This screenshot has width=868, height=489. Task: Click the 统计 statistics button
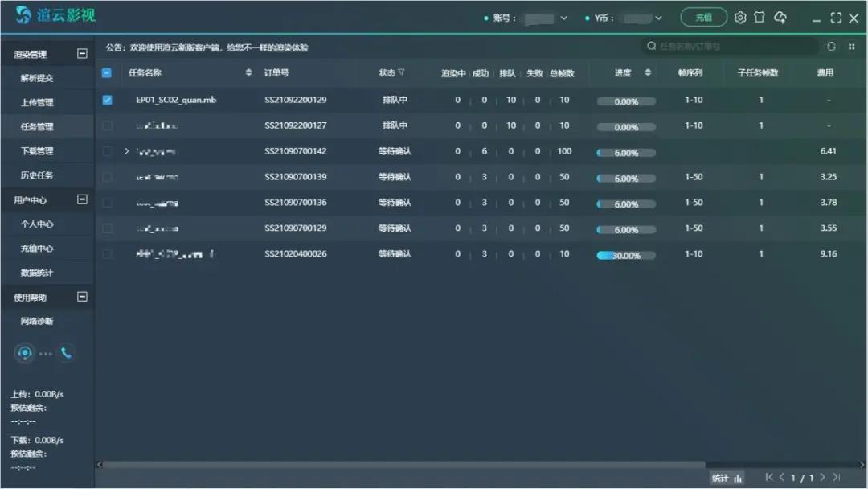pyautogui.click(x=726, y=478)
